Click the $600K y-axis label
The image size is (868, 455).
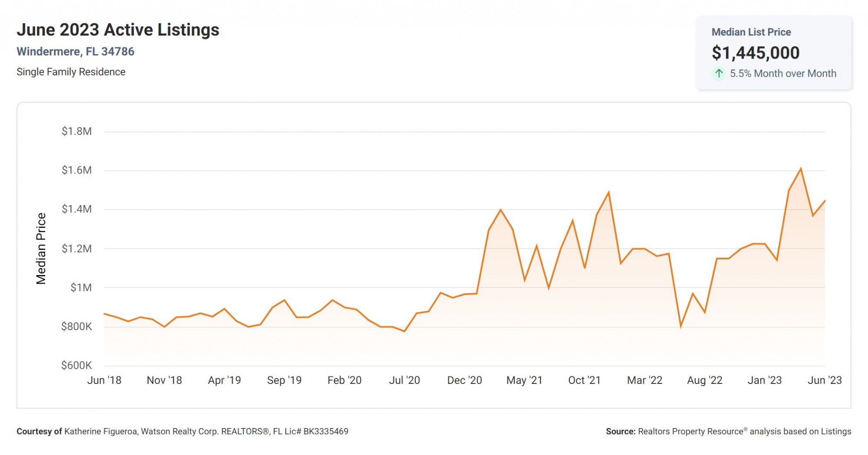click(x=77, y=365)
